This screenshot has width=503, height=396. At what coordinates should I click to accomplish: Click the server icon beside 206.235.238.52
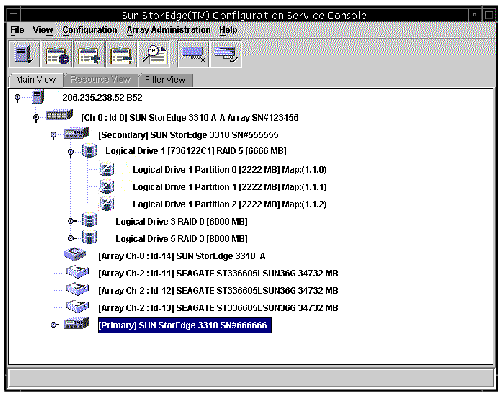tap(38, 97)
